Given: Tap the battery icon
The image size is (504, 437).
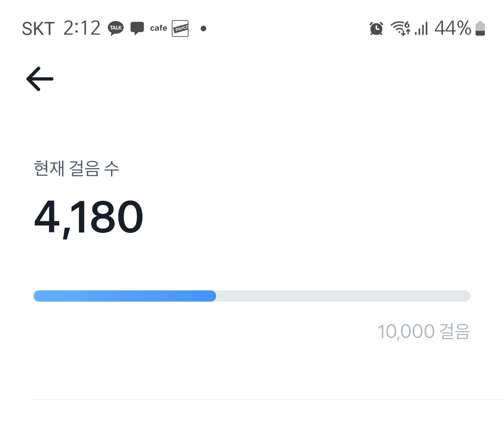Looking at the screenshot, I should click(x=480, y=29).
